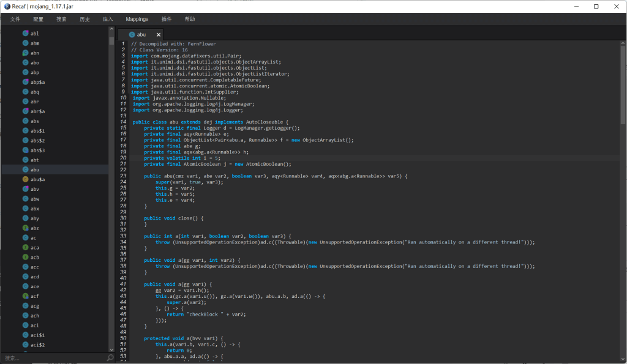This screenshot has height=364, width=627.
Task: Click the Recaf logo in the title bar
Action: 6,6
